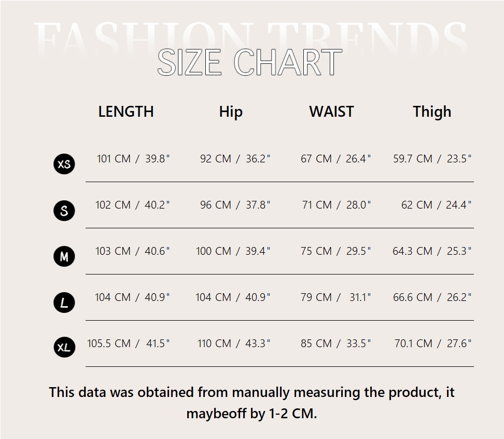
Task: Click the LENGTH column header
Action: point(126,112)
